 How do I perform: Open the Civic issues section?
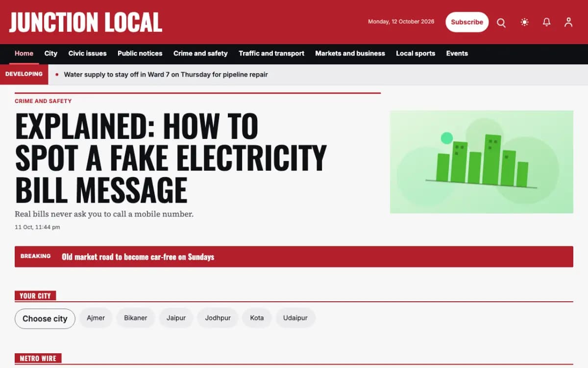[87, 53]
